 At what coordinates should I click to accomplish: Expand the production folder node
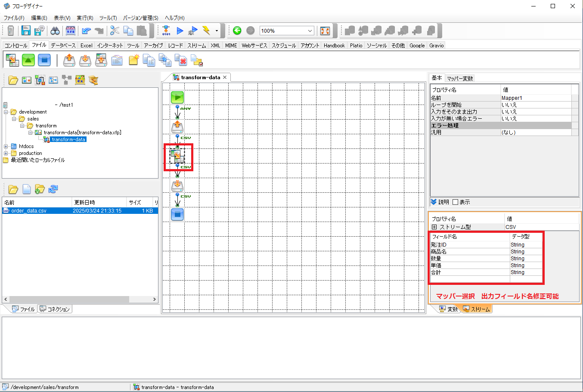point(6,153)
